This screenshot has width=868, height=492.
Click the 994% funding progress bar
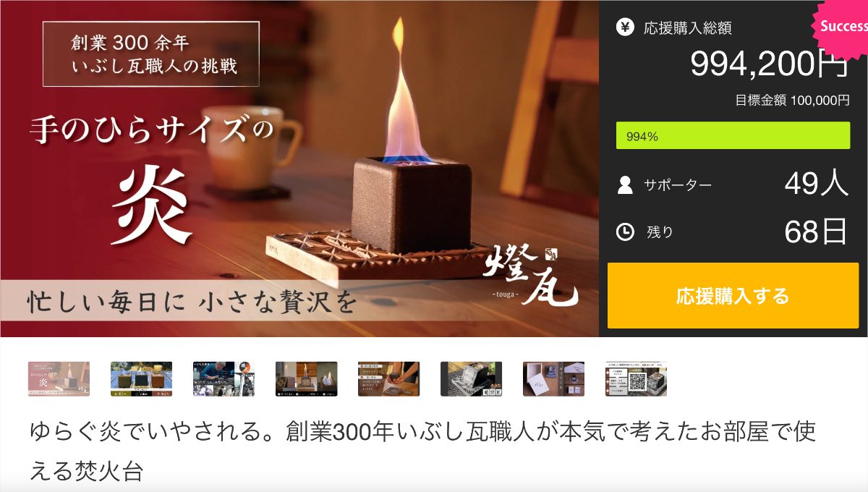click(733, 136)
